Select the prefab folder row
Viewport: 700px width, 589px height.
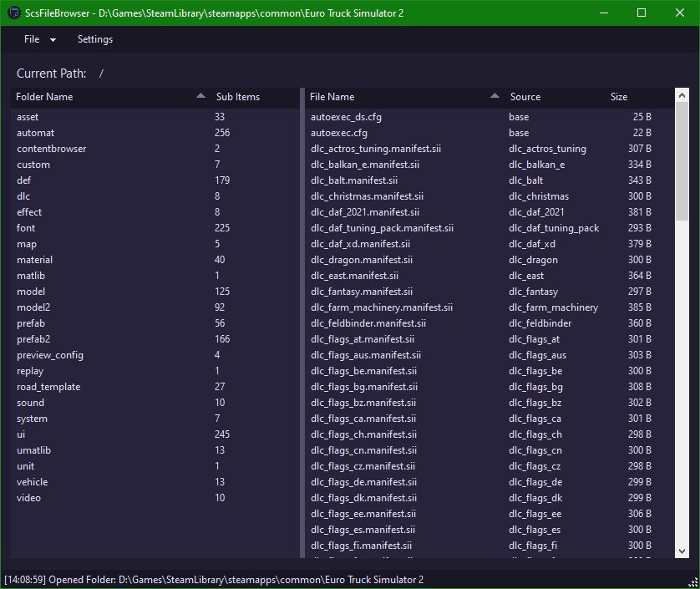pos(155,323)
